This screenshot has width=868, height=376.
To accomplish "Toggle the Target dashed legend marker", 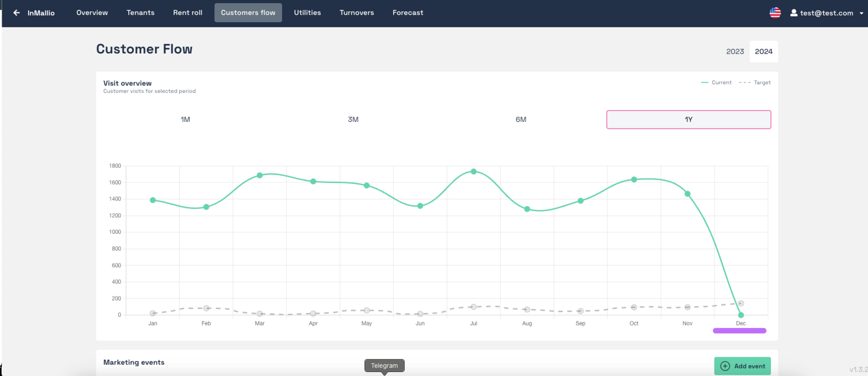I will click(x=745, y=83).
